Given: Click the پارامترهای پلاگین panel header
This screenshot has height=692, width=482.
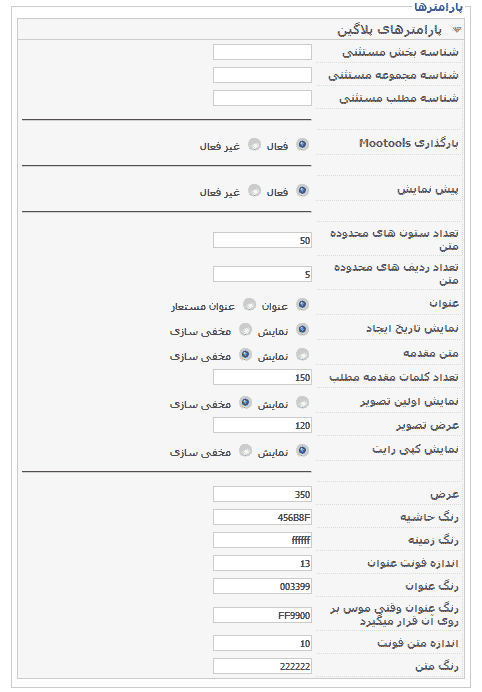Looking at the screenshot, I should tap(241, 30).
